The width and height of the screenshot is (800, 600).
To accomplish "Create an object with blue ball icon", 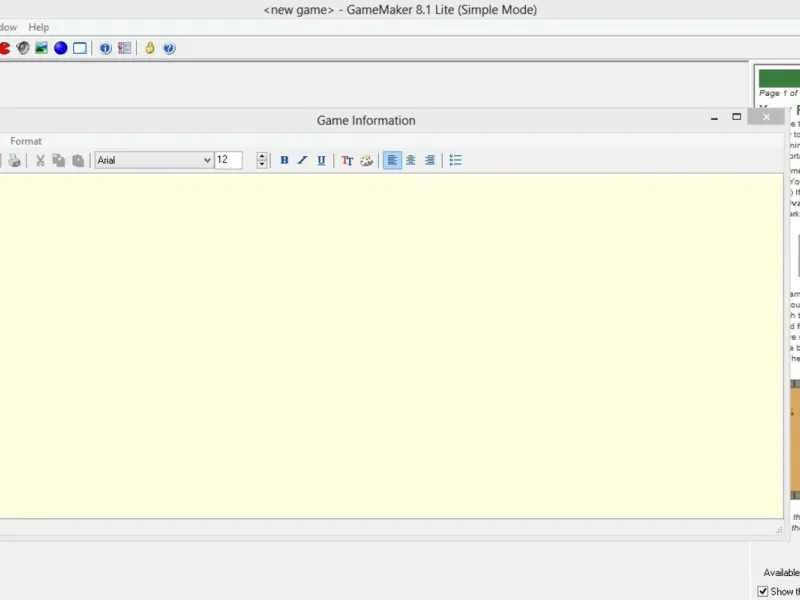I will [61, 48].
